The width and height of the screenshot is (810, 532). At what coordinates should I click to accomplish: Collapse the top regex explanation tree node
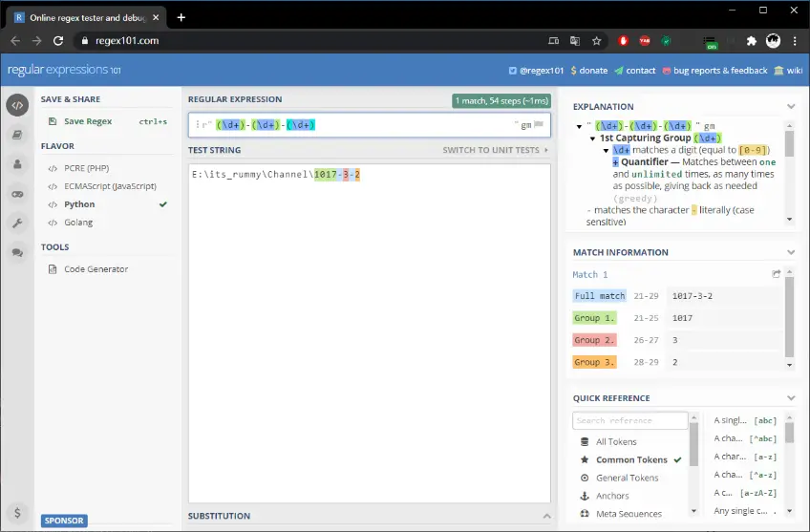tap(579, 126)
